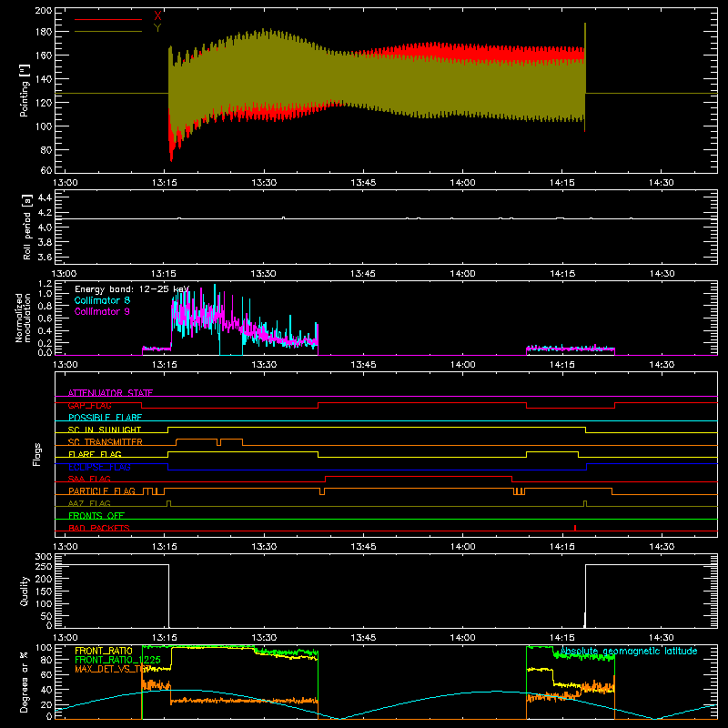Click the 4.4 tick on the Roll period axis

(x=45, y=197)
